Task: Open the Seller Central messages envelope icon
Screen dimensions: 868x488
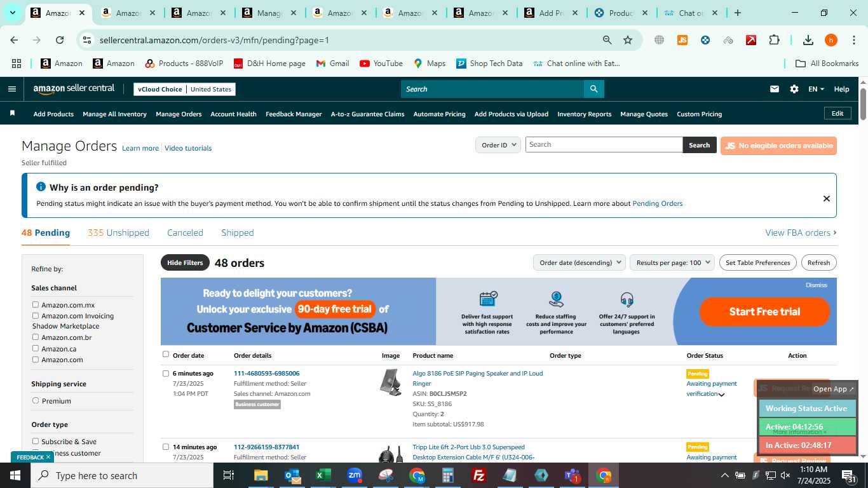Action: coord(774,89)
